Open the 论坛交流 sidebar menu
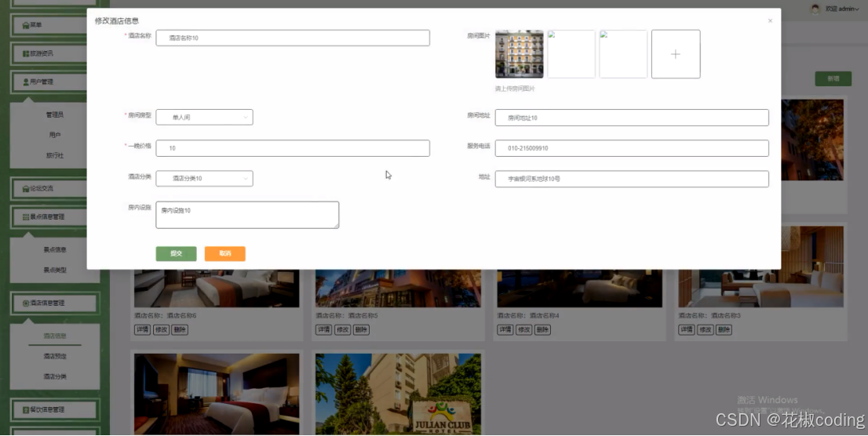 point(54,189)
